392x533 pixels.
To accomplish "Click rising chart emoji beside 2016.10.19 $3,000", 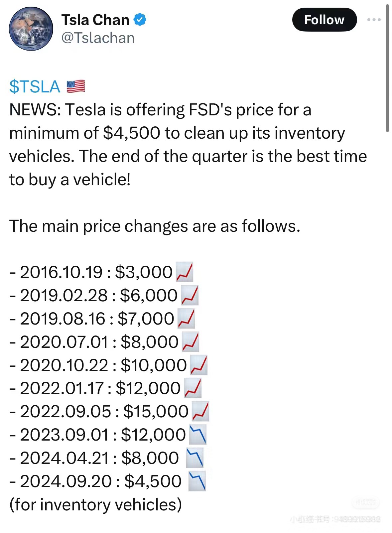I will pos(185,272).
